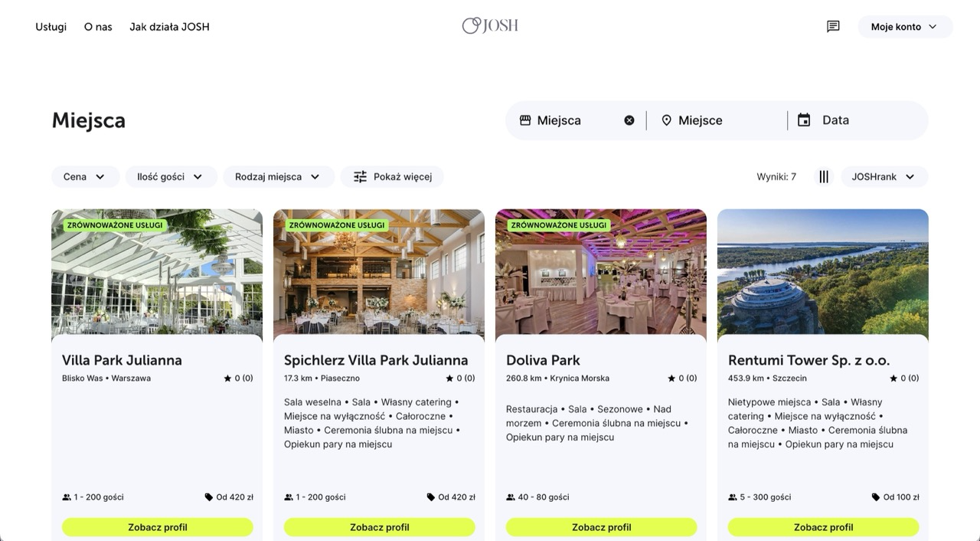Open the Moje konto account menu
The height and width of the screenshot is (541, 980).
(x=904, y=27)
